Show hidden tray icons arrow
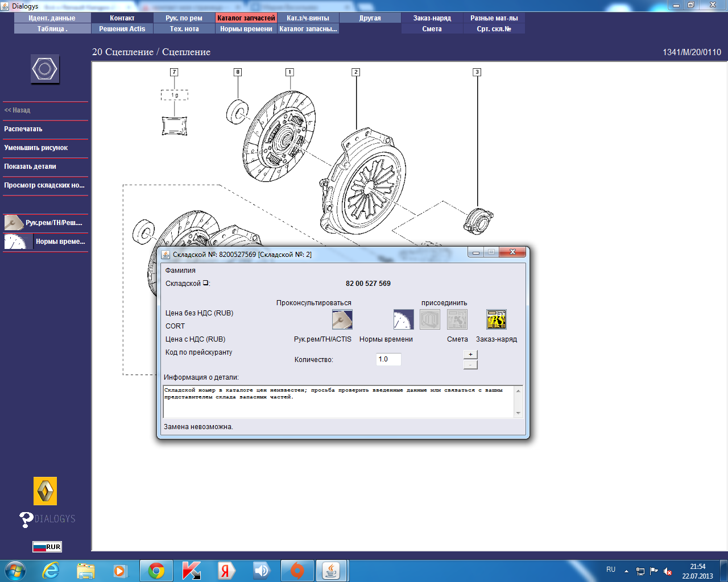 [626, 571]
